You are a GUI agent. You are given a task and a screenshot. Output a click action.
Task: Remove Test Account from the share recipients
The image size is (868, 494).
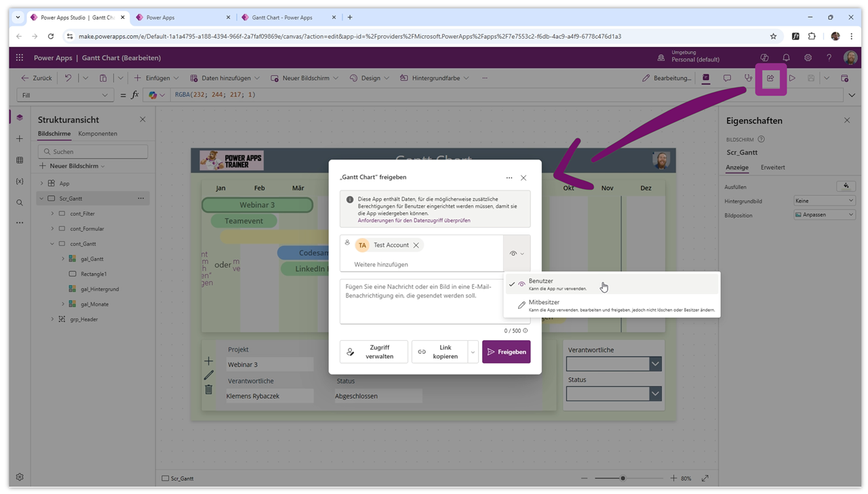point(416,245)
